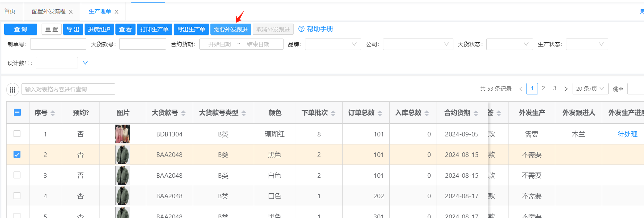Switch to the 配置外发流程 tab
Viewport: 644px width, 218px height.
(x=49, y=11)
